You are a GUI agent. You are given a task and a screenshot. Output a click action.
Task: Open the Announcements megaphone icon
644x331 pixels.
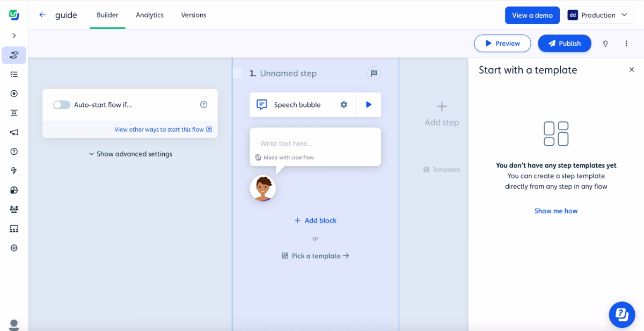pos(14,132)
